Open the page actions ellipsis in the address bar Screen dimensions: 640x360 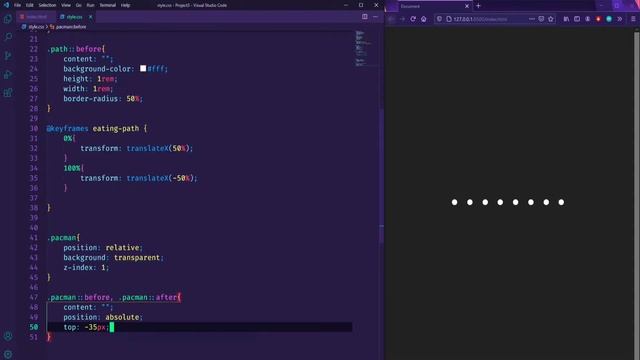point(531,19)
